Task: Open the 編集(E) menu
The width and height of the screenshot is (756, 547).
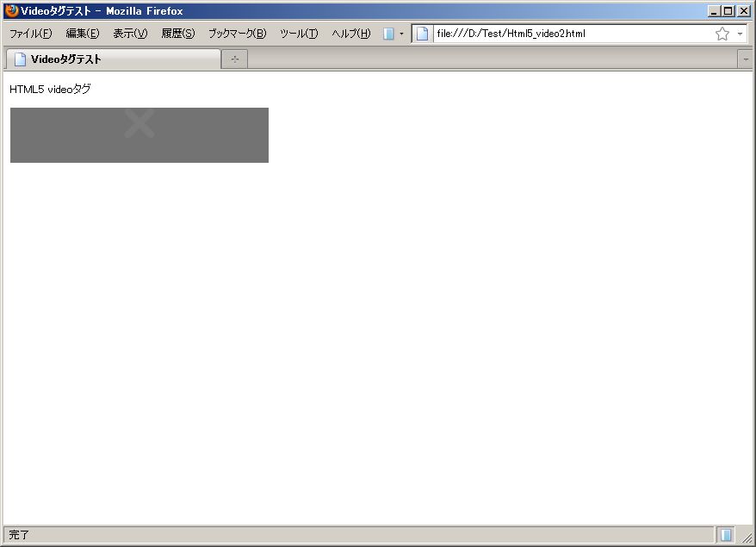Action: [83, 34]
